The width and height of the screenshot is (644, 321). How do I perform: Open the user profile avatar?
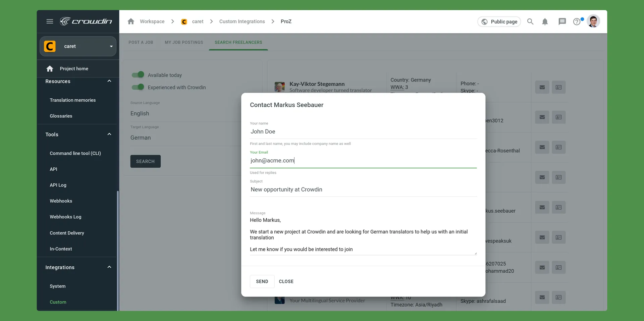click(x=593, y=21)
